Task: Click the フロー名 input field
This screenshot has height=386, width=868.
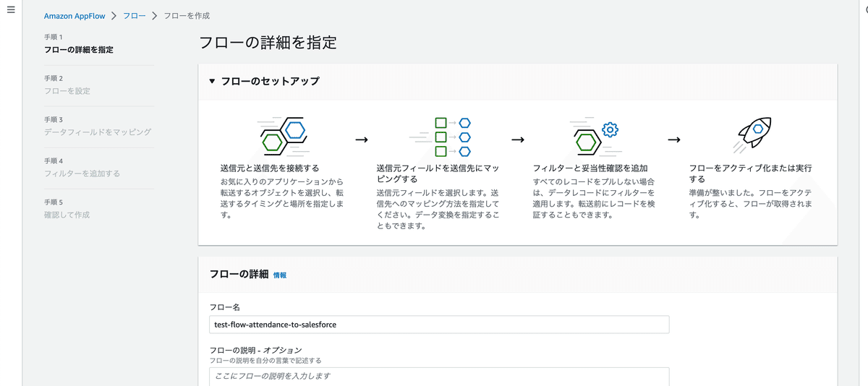Action: tap(439, 325)
